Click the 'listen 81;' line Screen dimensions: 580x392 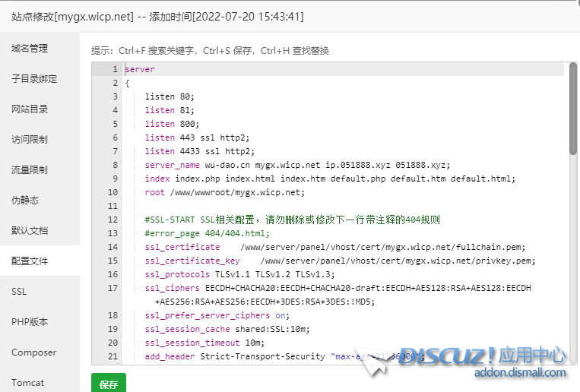coord(170,110)
